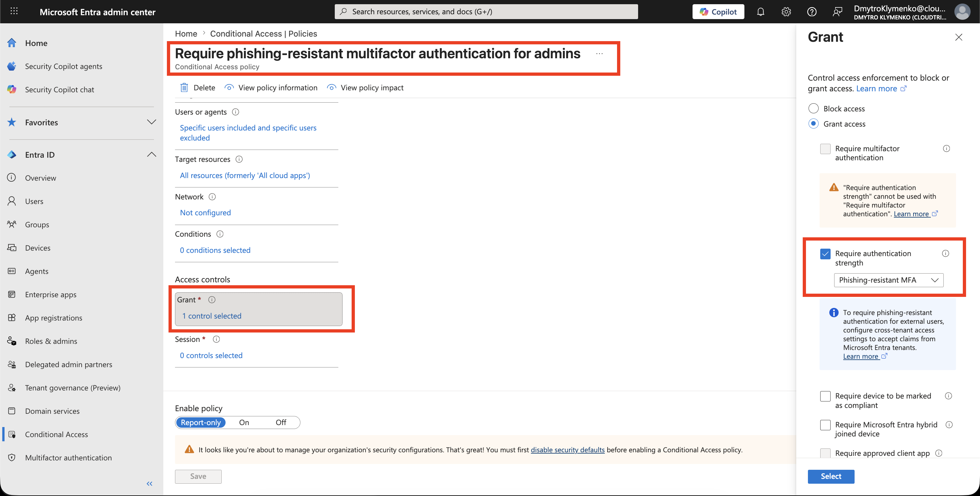Click the Multifactor authentication sidebar icon
This screenshot has width=980, height=496.
coord(12,457)
